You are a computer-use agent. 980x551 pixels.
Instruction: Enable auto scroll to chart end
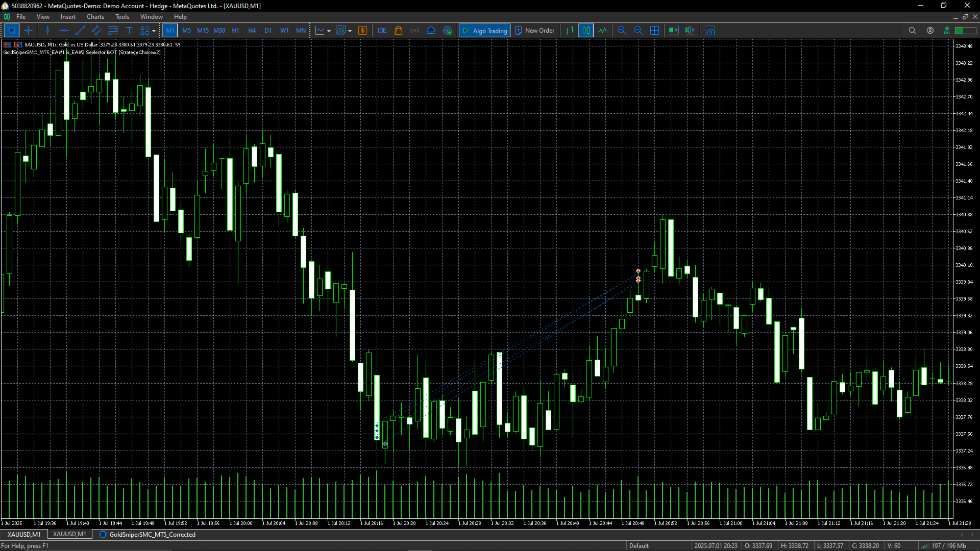click(x=673, y=30)
